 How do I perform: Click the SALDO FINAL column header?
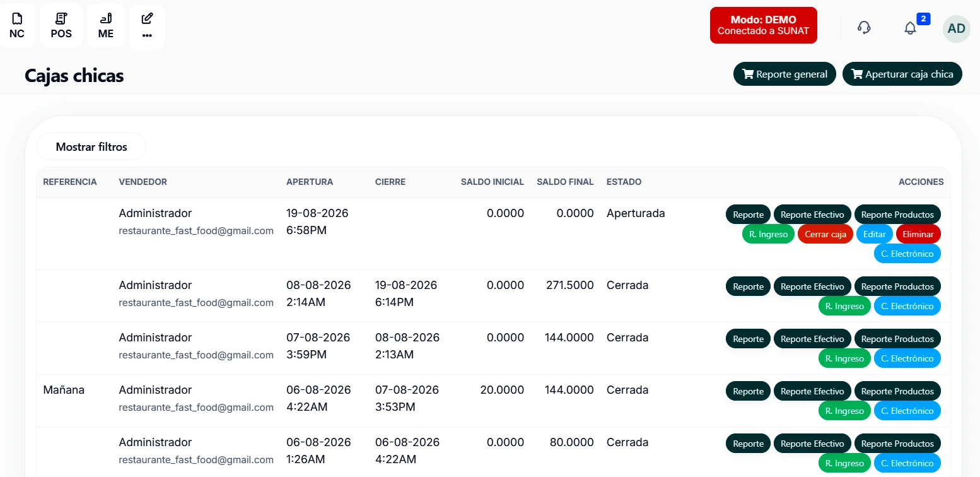565,182
